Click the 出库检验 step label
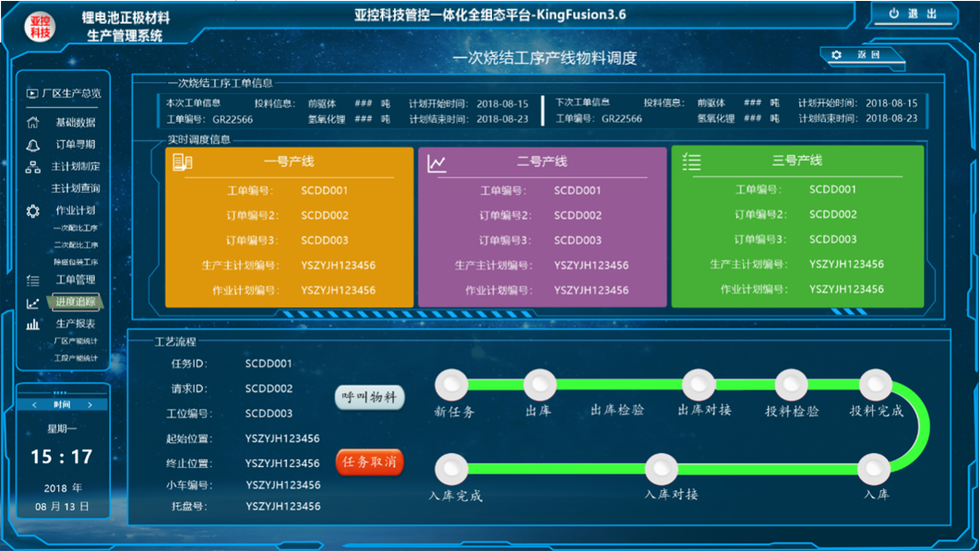Screen dimensions: 980x551 tap(617, 411)
